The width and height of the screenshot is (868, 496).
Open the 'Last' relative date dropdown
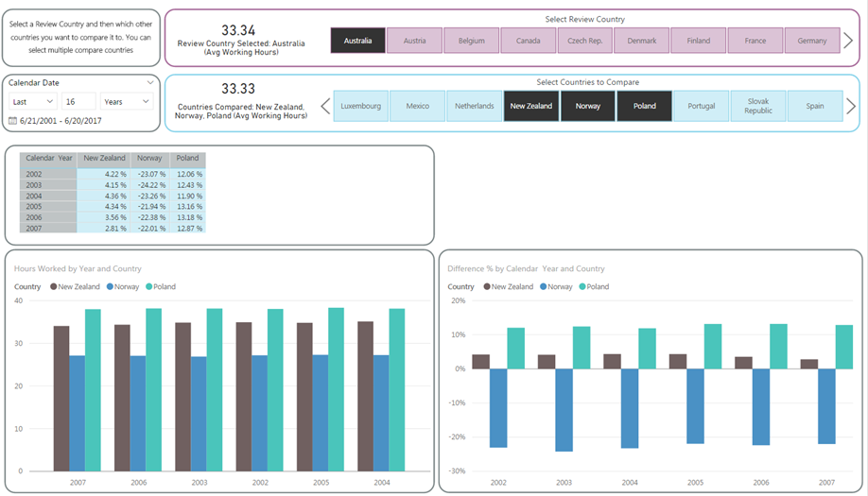(33, 102)
